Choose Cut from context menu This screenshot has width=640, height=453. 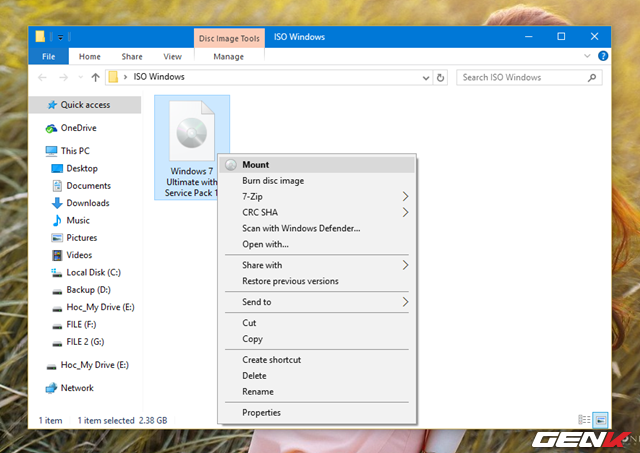[317, 322]
